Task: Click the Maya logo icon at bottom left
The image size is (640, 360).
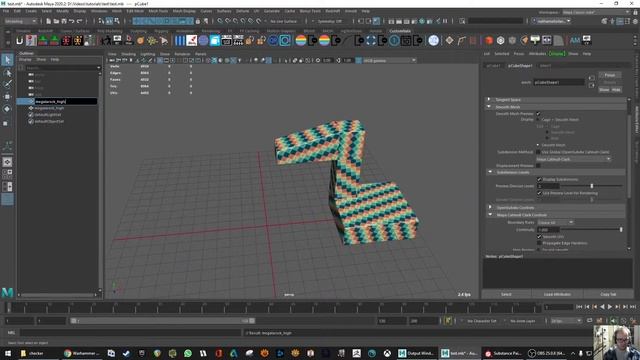Action: tap(7, 292)
